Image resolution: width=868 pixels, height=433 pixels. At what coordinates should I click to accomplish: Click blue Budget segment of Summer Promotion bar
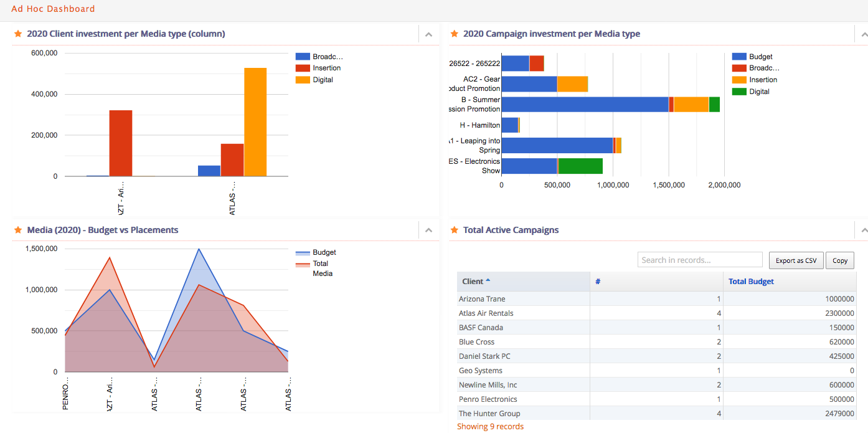[x=585, y=104]
